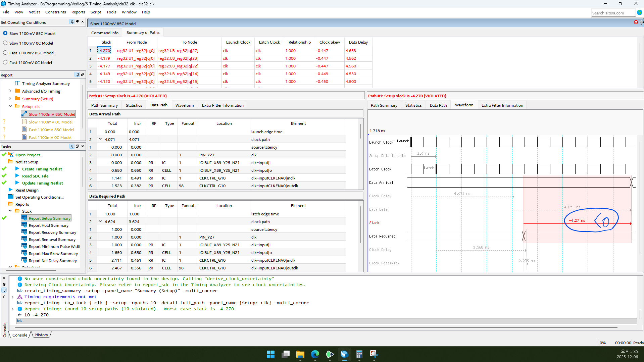Viewport: 644px width, 362px height.
Task: Float the Report panel window
Action: click(82, 75)
